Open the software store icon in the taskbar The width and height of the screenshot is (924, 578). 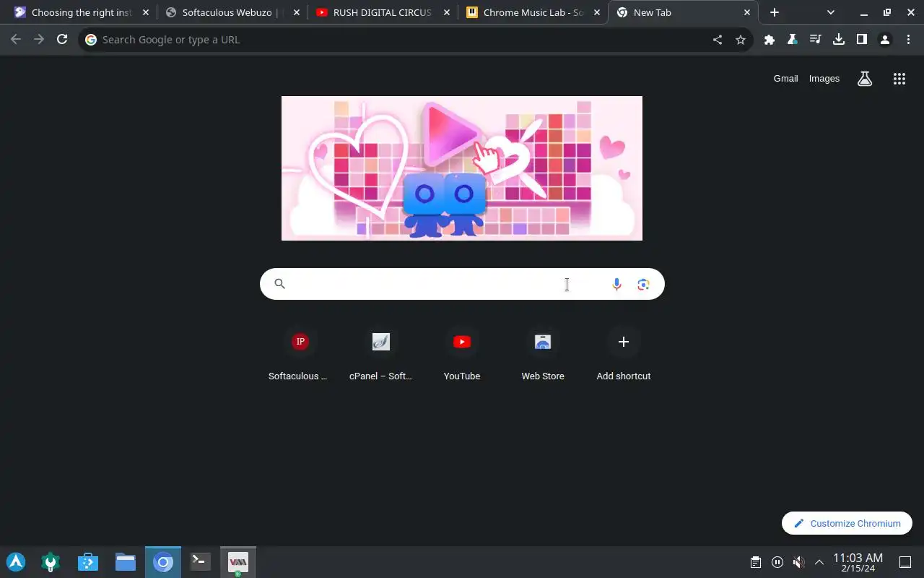click(x=88, y=562)
